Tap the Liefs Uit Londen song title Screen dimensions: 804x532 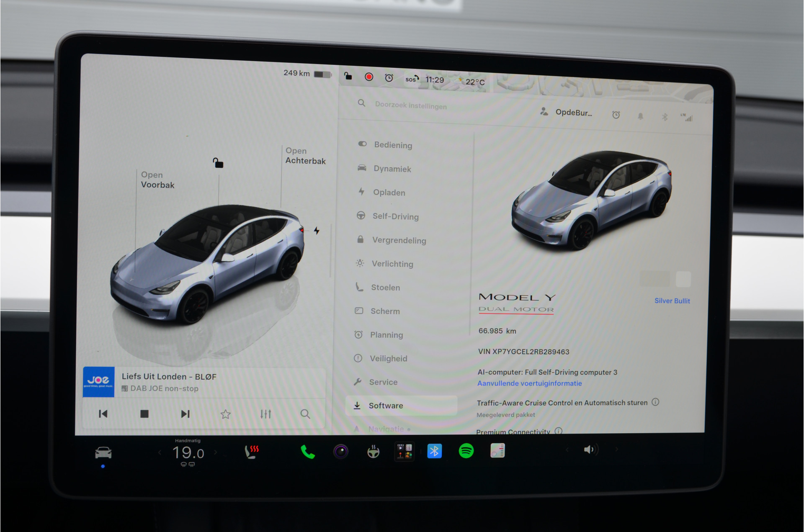(x=169, y=376)
